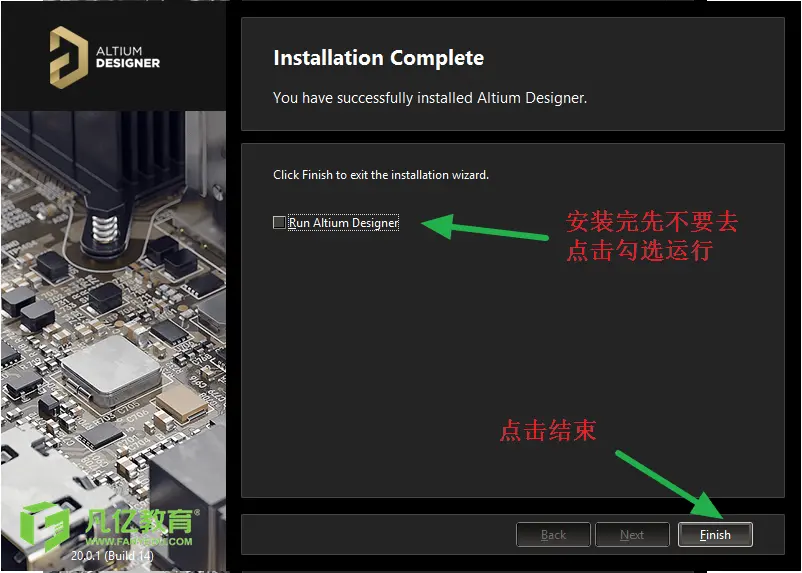The width and height of the screenshot is (802, 573).
Task: Click the greyed-out Back button
Action: pos(553,535)
